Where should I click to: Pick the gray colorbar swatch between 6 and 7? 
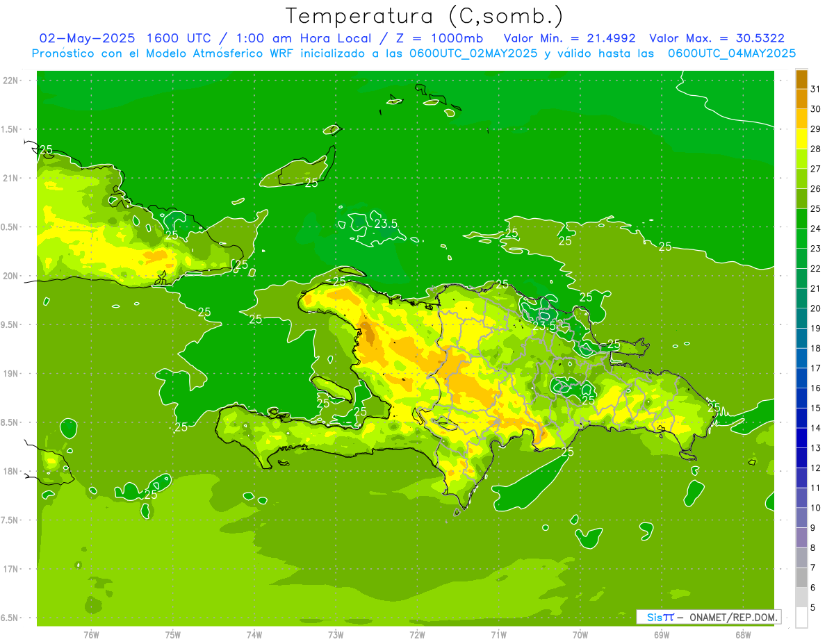point(801,577)
